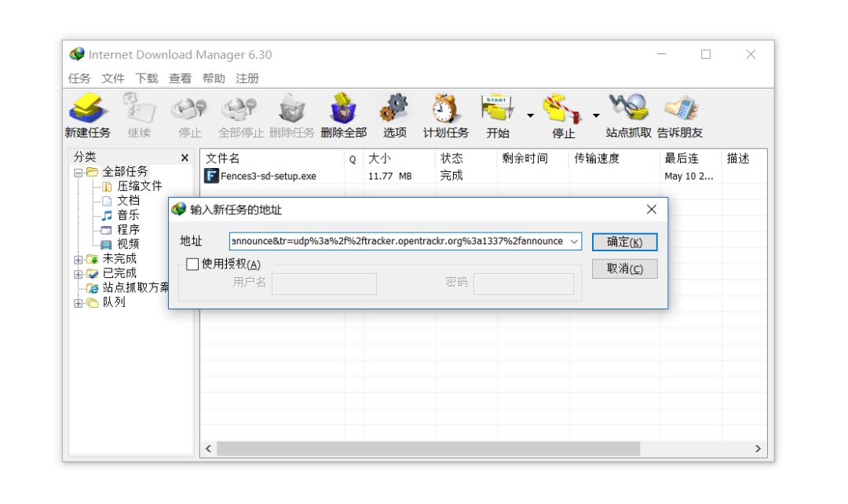Click the 11.77 MB size cell

[390, 177]
